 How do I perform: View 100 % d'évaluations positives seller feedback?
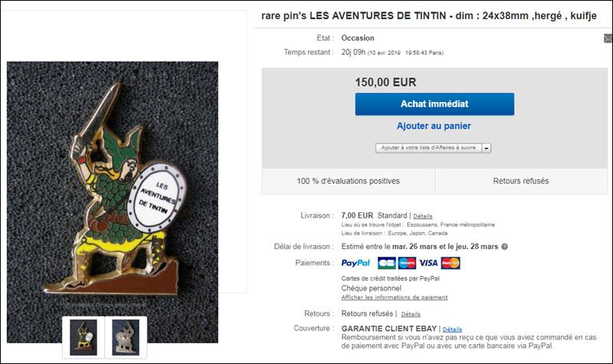click(x=348, y=181)
